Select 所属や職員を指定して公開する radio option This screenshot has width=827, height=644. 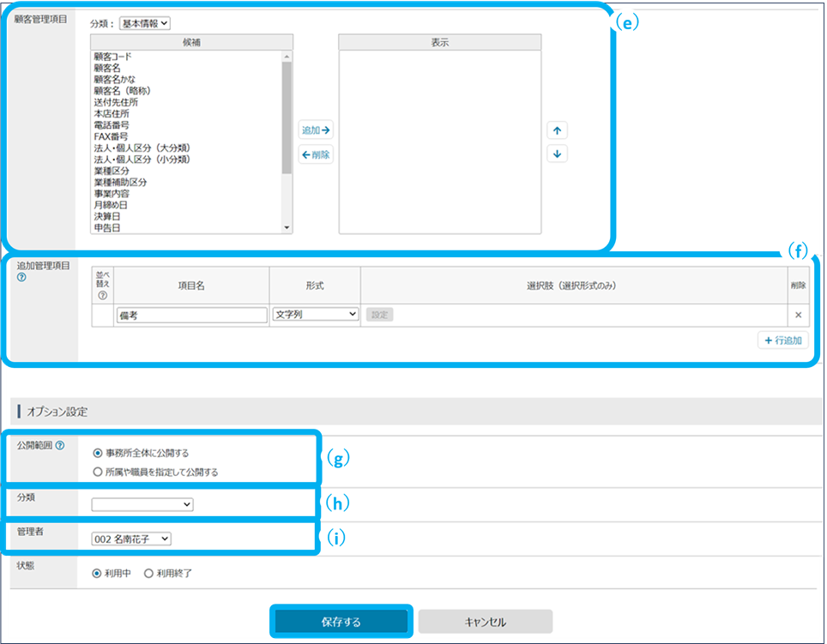point(97,472)
